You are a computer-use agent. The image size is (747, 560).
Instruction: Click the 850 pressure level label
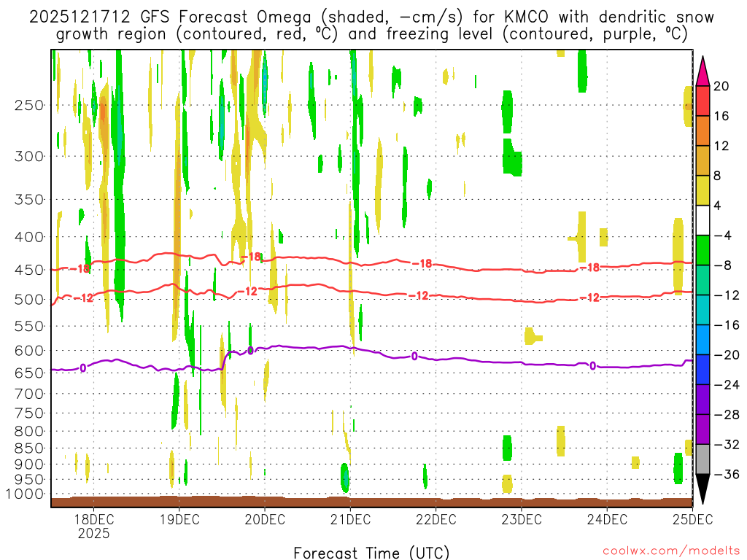29,448
